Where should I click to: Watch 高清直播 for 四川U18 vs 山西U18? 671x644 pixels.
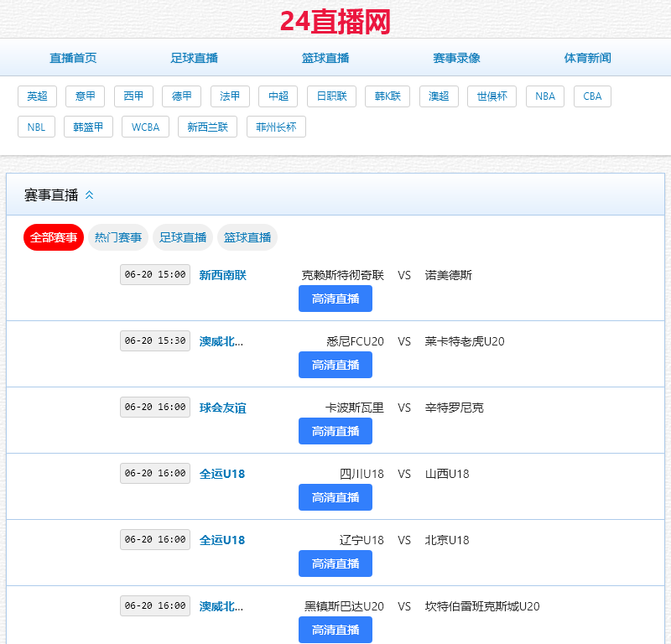[335, 497]
